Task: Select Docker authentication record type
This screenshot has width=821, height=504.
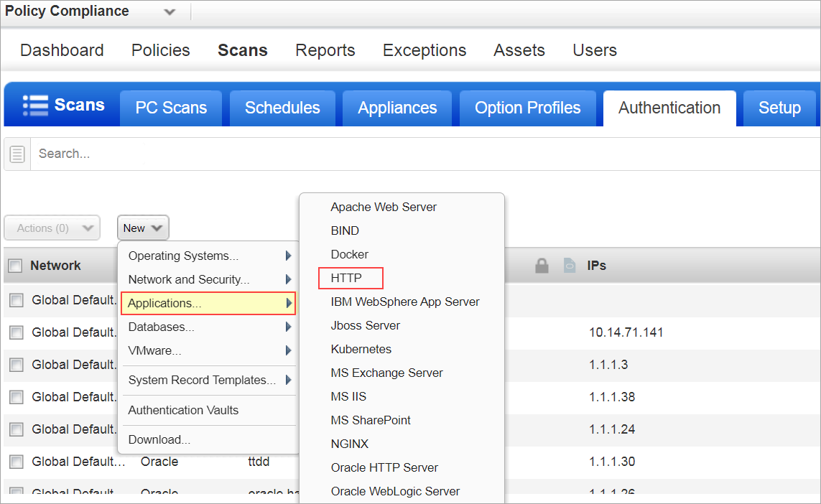Action: 349,254
